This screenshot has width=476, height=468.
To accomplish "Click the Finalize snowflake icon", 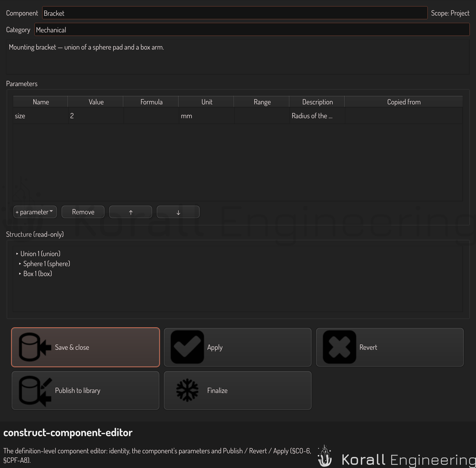I will 187,390.
